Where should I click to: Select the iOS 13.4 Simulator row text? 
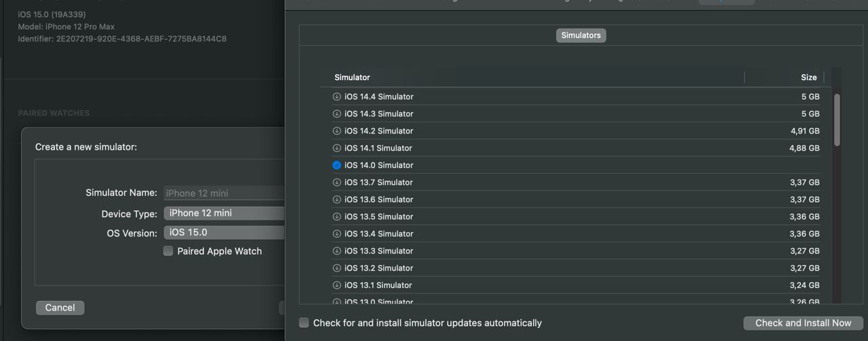coord(379,233)
